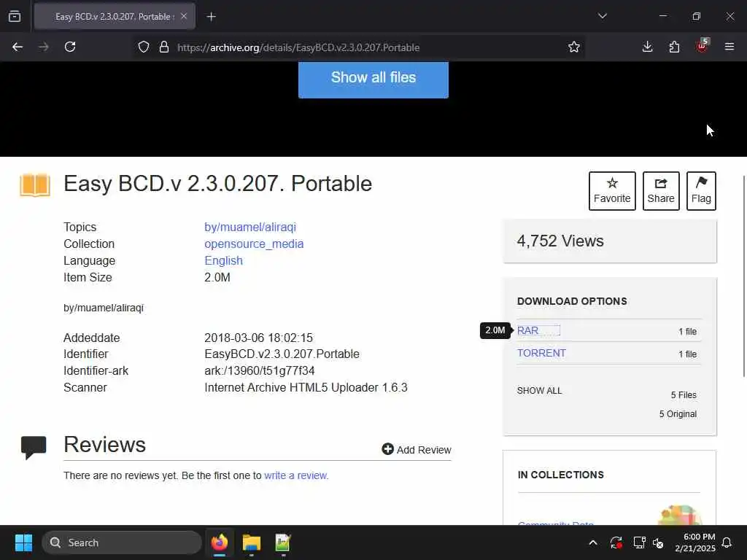
Task: Click the page vertical scrollbar thumb
Action: [744, 276]
